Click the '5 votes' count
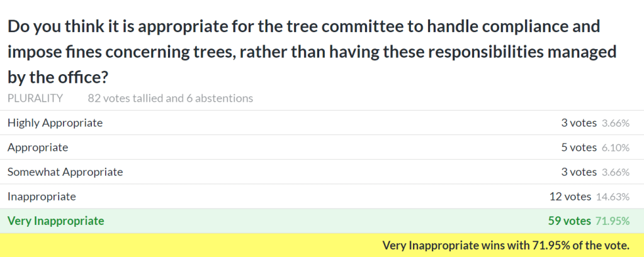Image resolution: width=644 pixels, height=257 pixels. [x=579, y=148]
